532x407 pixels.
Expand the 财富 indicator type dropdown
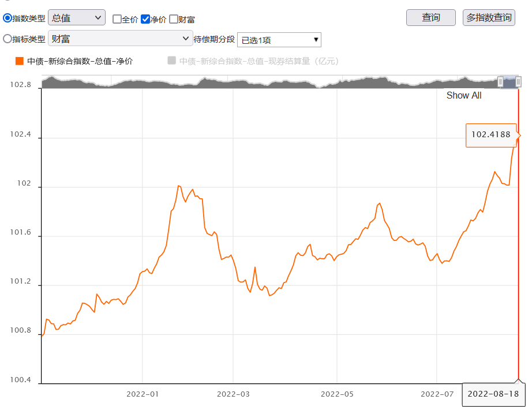point(121,38)
